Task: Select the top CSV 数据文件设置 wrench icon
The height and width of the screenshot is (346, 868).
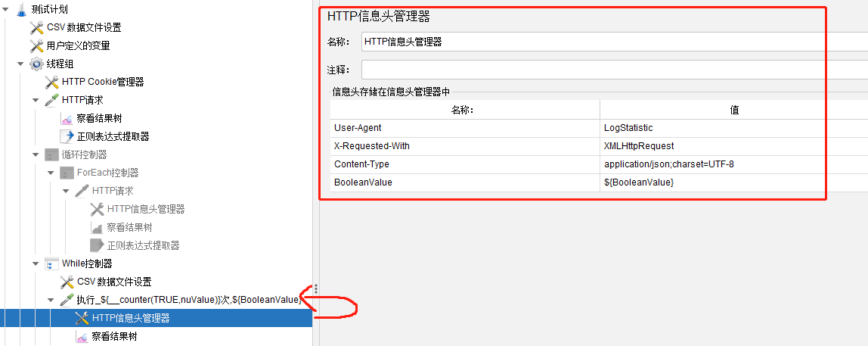Action: [36, 27]
